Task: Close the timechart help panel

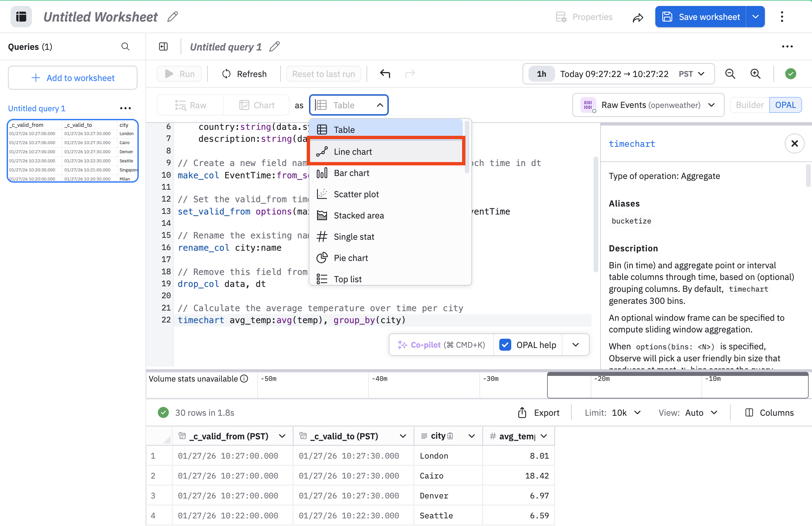Action: [794, 143]
